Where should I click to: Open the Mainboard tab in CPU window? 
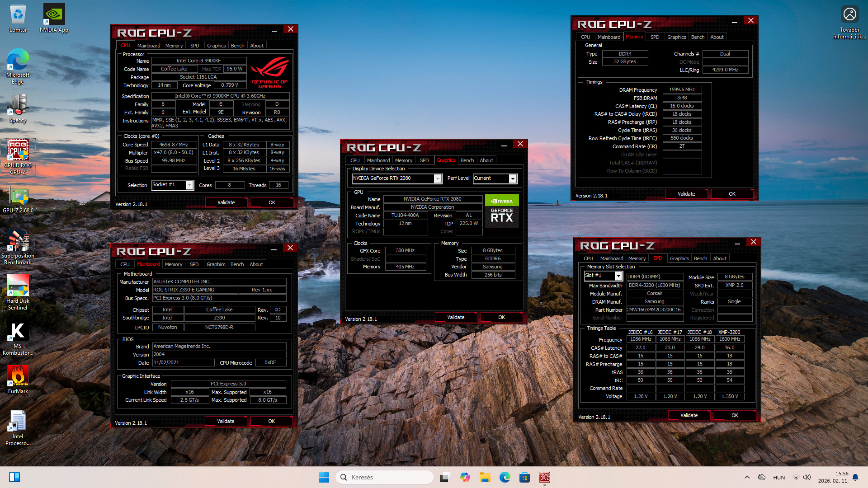click(149, 46)
